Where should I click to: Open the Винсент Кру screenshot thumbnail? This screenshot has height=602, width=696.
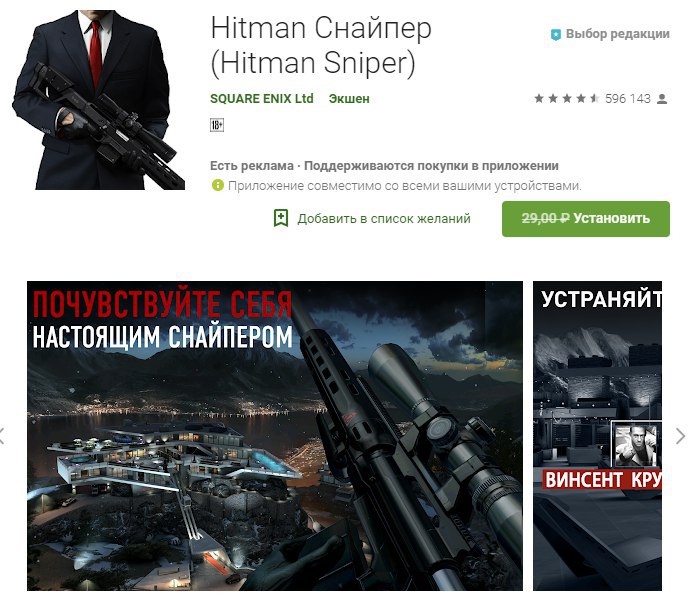[597, 436]
